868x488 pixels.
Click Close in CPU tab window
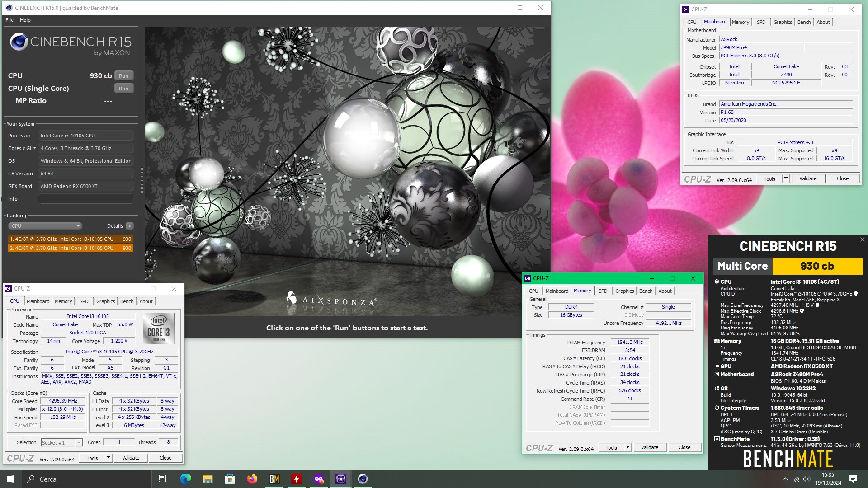(165, 458)
